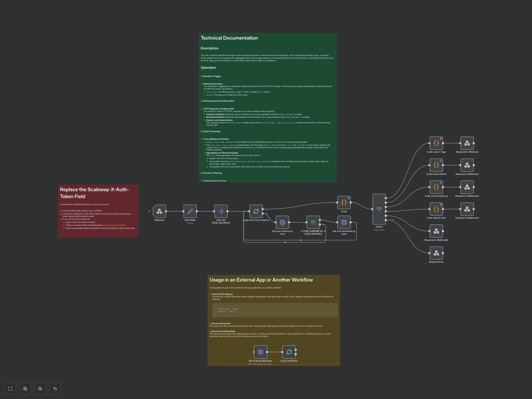The image size is (532, 399).
Task: Open the Get scw baremetal by zone node
Action: pos(344,222)
